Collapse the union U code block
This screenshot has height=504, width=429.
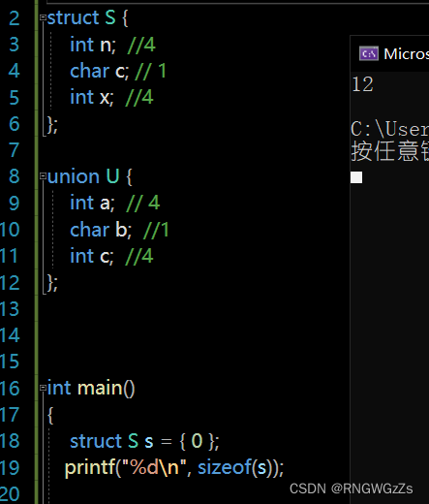(43, 176)
